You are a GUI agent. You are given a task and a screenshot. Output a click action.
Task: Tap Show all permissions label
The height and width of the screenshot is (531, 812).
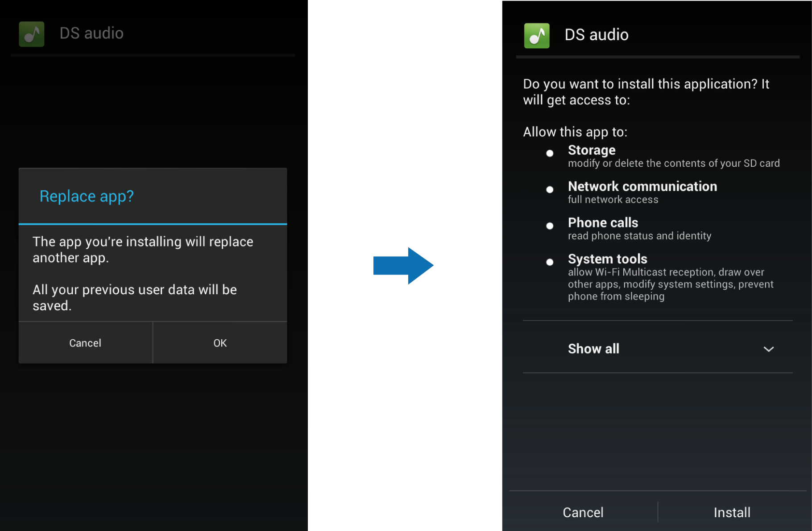point(593,349)
